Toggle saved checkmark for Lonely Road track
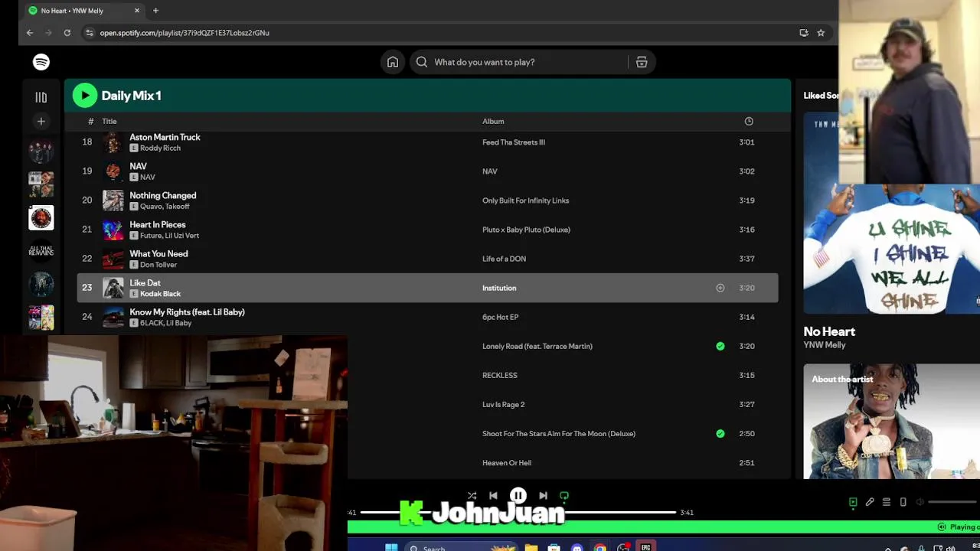Viewport: 980px width, 551px height. [x=720, y=346]
